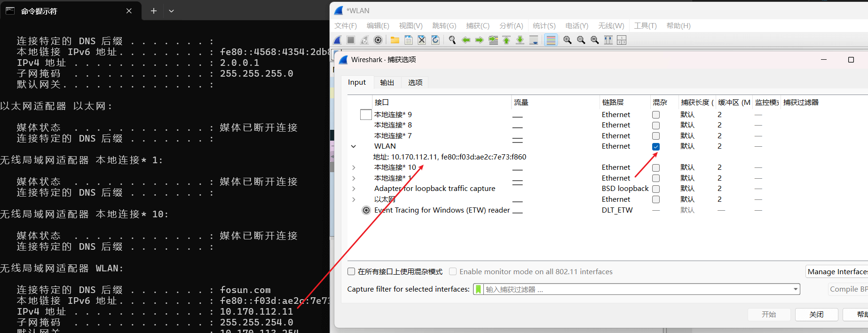Enable promiscuous mode for 本地连接* 9
The width and height of the screenshot is (868, 333).
coord(656,115)
